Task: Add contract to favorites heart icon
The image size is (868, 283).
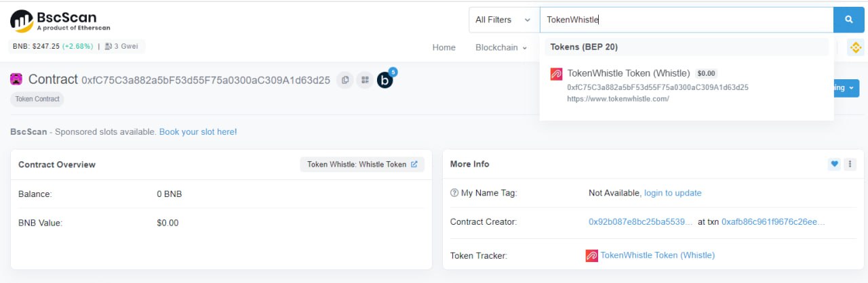Action: (834, 164)
